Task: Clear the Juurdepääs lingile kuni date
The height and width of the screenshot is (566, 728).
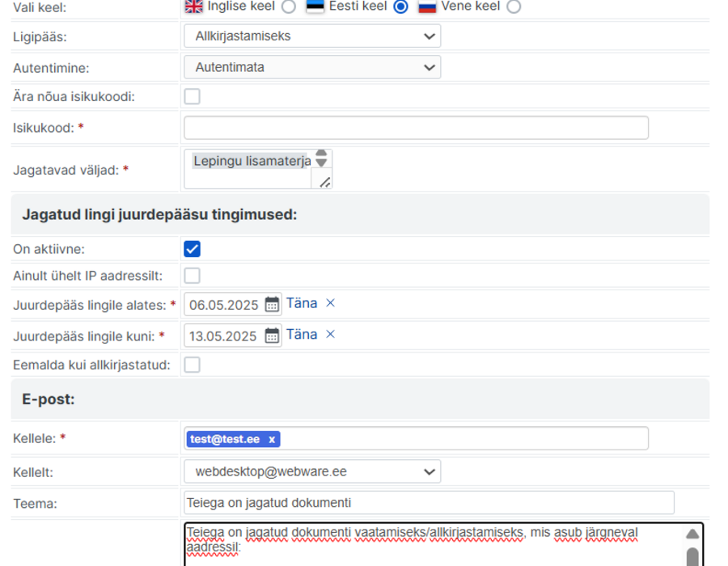Action: 331,334
